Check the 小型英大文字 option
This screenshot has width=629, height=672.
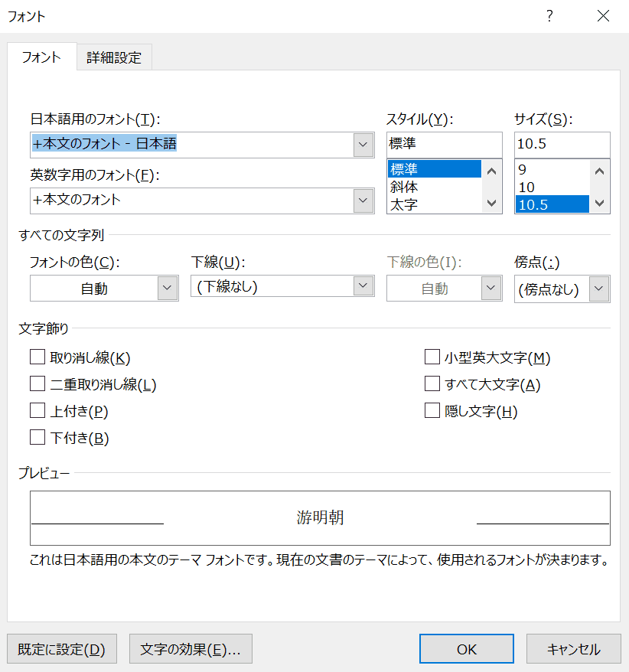[432, 357]
